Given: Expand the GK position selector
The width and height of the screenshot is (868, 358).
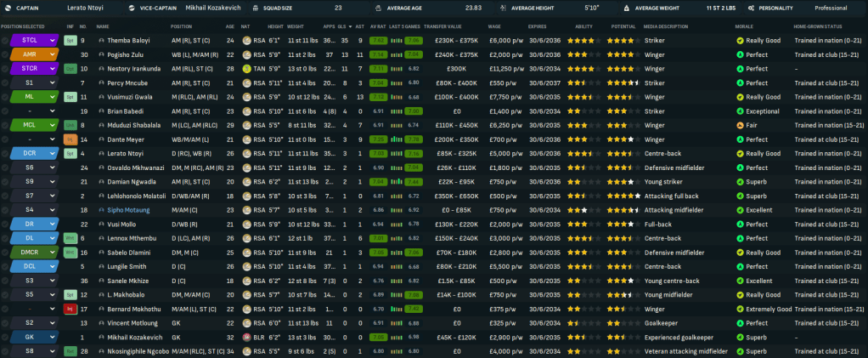Looking at the screenshot, I should point(53,337).
